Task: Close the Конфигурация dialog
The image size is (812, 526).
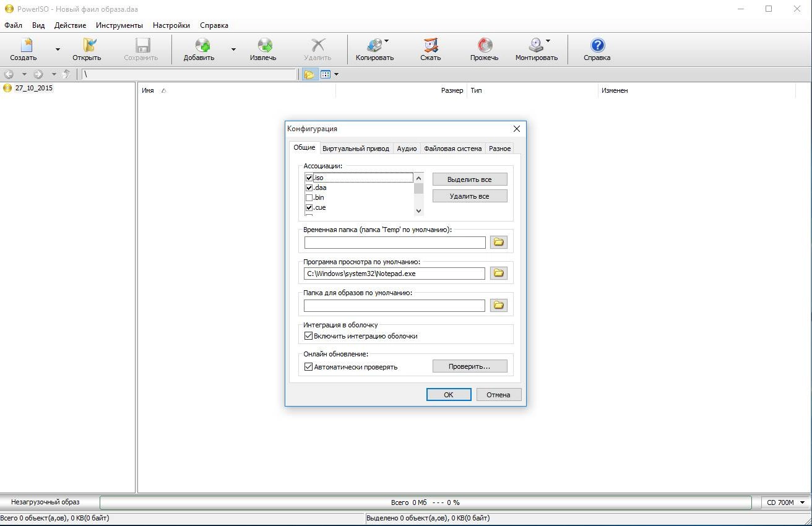Action: pyautogui.click(x=517, y=129)
